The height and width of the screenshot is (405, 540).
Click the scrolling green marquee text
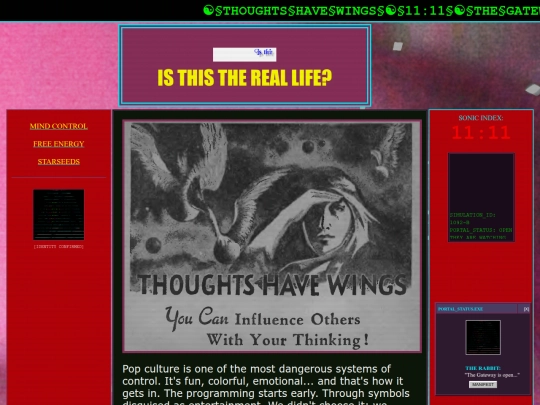pos(371,11)
